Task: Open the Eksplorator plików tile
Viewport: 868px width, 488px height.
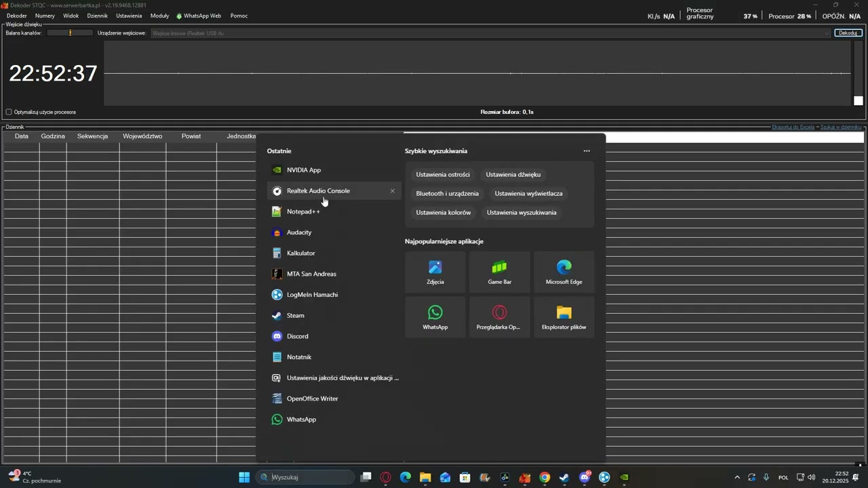Action: pos(564,317)
